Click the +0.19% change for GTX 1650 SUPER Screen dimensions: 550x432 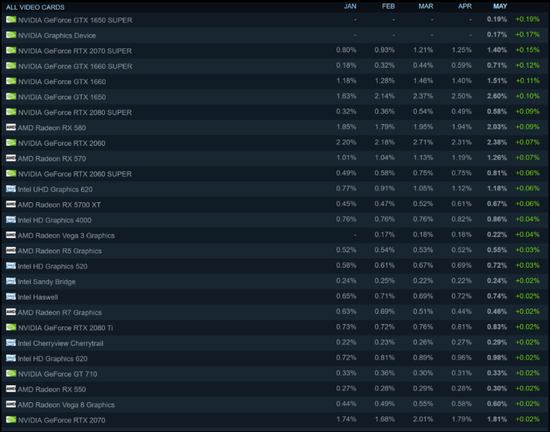[527, 19]
